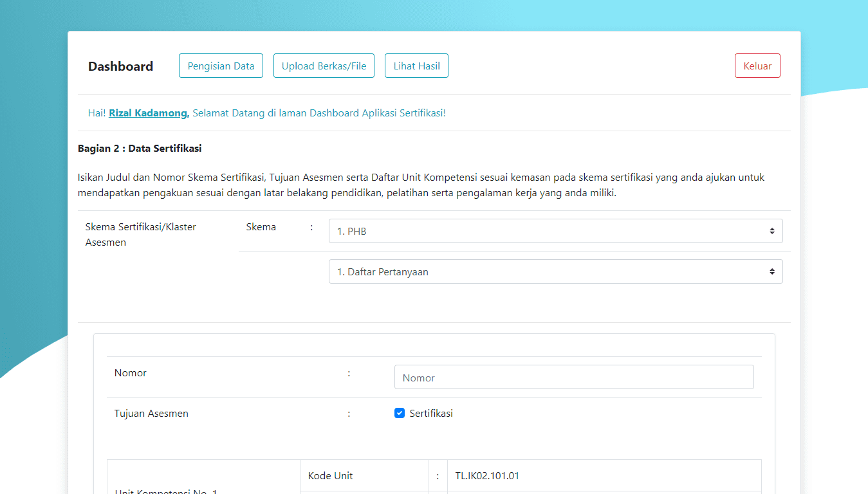Expand the Skema dropdown showing 1. PHB

[x=547, y=231]
